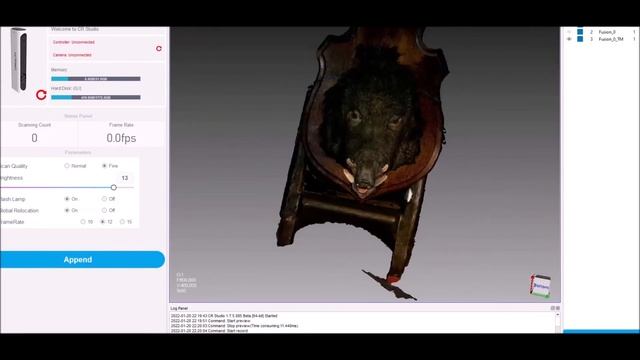Set Global Relocation to Off
The width and height of the screenshot is (640, 360).
point(104,210)
